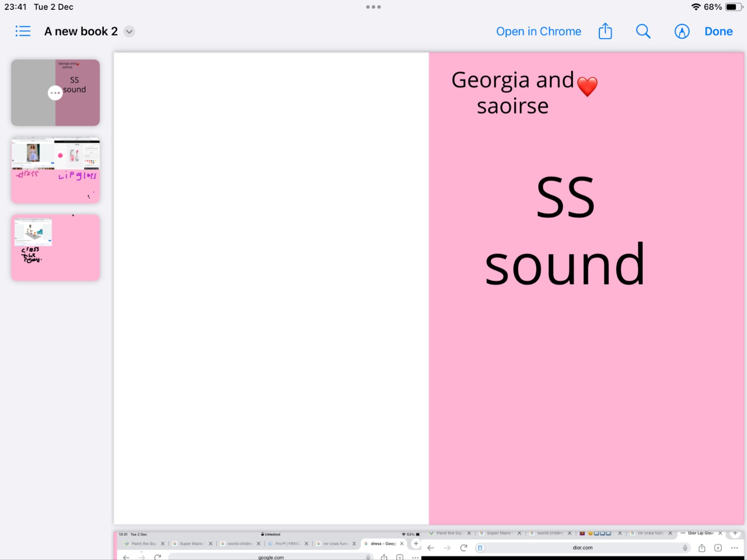
Task: Enable Markup with the pen-tip icon
Action: (682, 31)
